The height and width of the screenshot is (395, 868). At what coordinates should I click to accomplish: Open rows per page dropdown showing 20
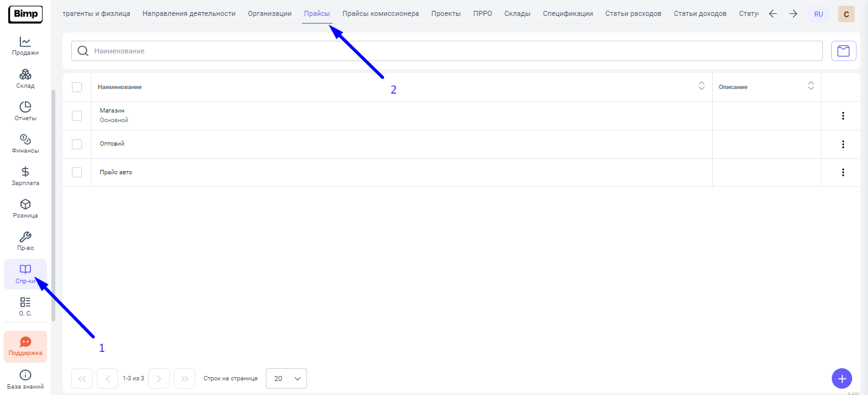tap(286, 378)
